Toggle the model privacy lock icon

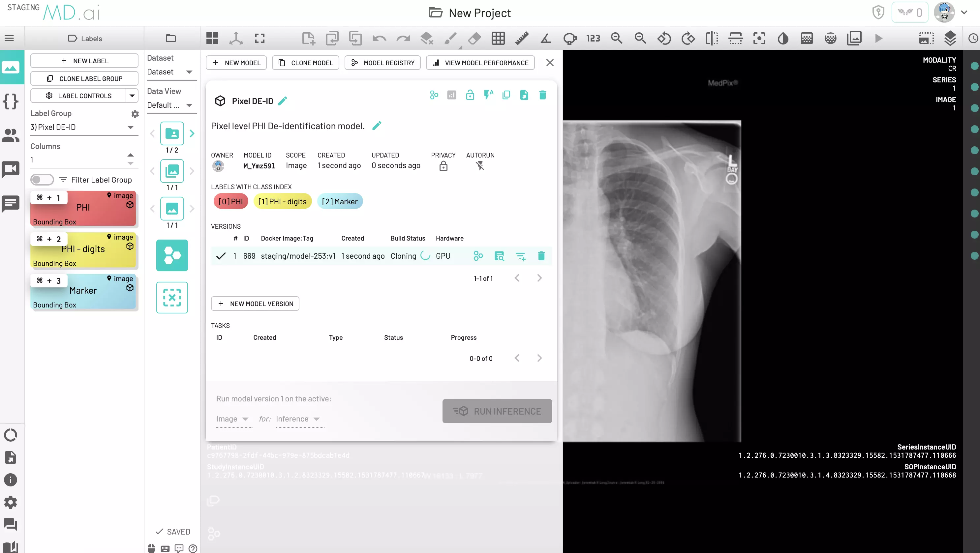click(x=470, y=95)
